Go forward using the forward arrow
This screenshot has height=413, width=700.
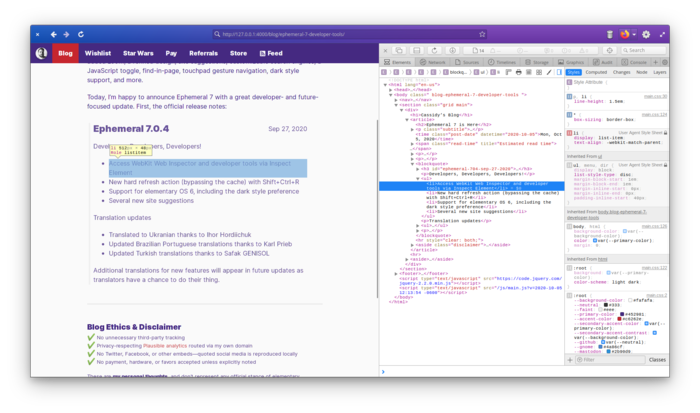click(x=67, y=34)
